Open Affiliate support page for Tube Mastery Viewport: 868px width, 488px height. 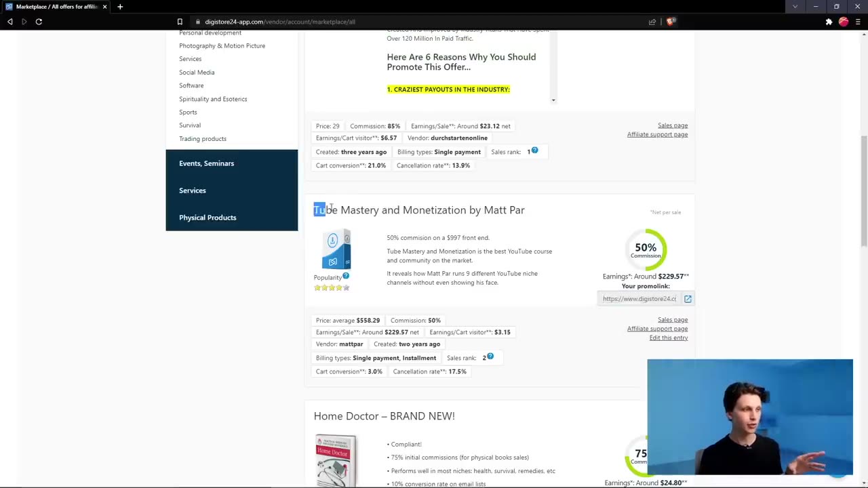point(657,329)
